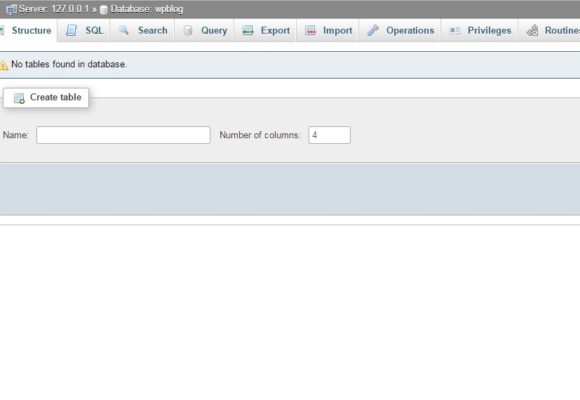The image size is (580, 400).
Task: Click the Import tab's icon
Action: (x=310, y=30)
